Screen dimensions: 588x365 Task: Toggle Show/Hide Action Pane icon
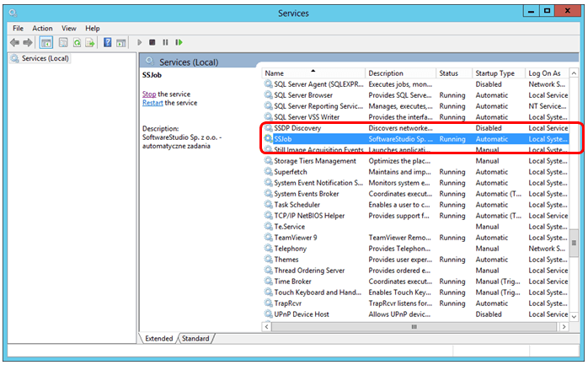pos(120,43)
